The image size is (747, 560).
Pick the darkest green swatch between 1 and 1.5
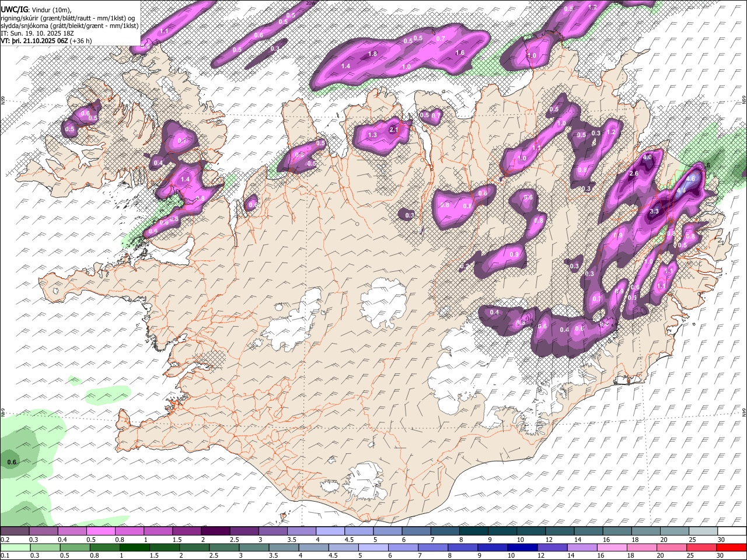click(134, 547)
